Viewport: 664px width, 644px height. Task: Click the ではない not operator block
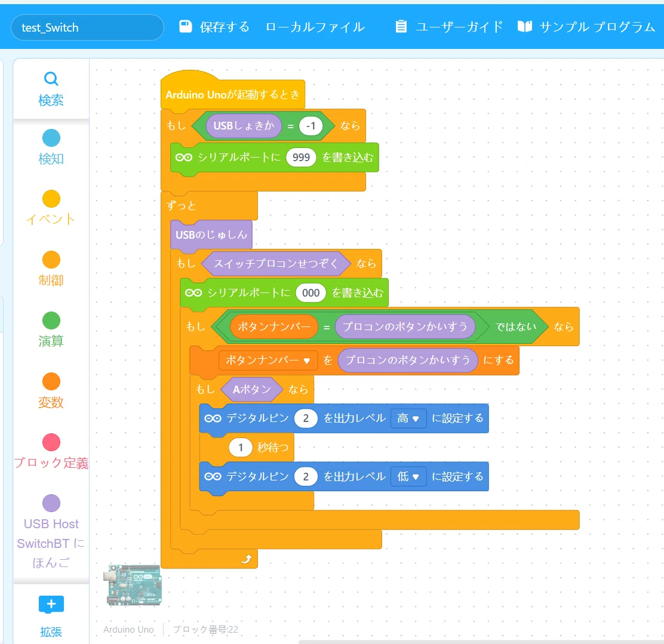(x=516, y=327)
